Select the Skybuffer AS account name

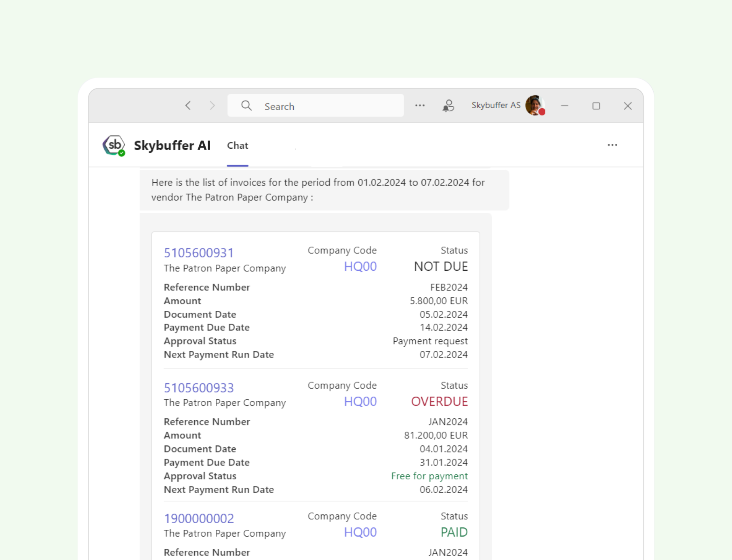point(496,105)
